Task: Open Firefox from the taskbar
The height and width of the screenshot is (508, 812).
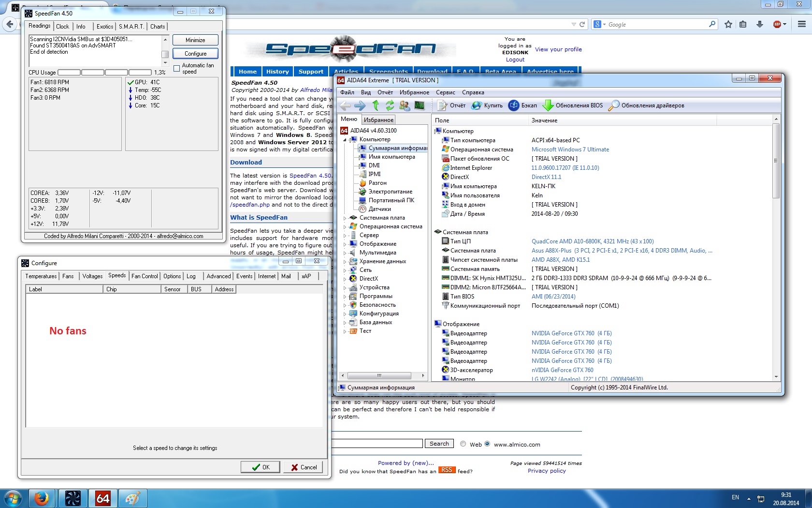Action: (42, 498)
